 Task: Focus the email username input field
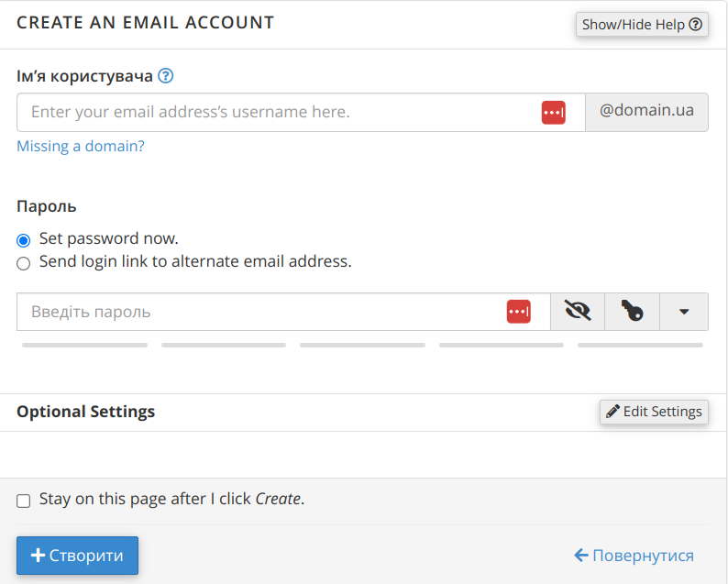(x=275, y=113)
